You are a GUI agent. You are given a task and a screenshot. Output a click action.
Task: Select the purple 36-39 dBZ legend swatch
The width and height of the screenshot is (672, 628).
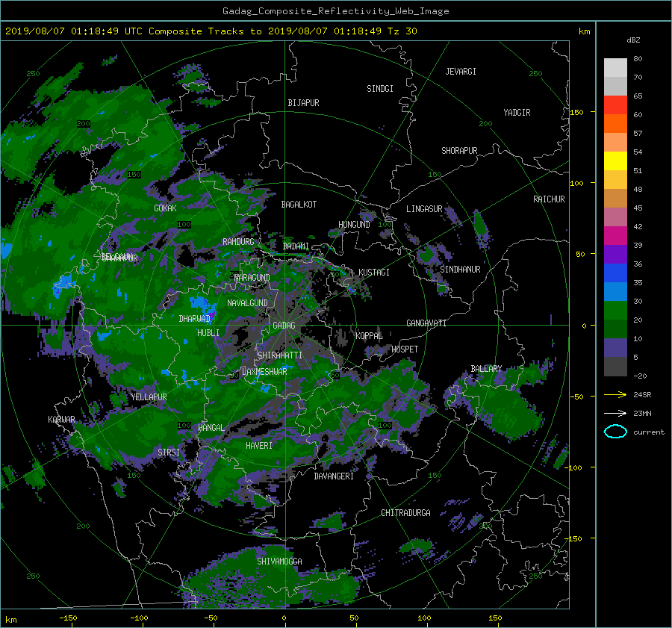tap(615, 255)
